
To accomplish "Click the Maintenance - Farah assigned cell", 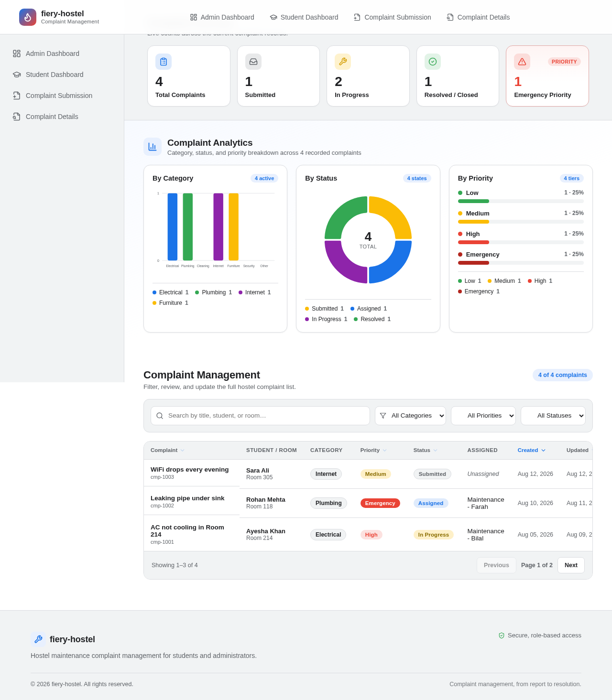I will point(486,503).
